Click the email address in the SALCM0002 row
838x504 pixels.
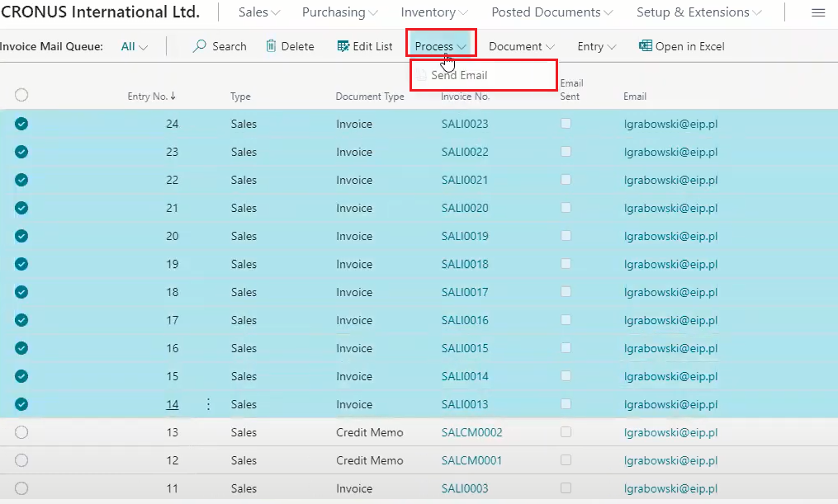point(670,432)
